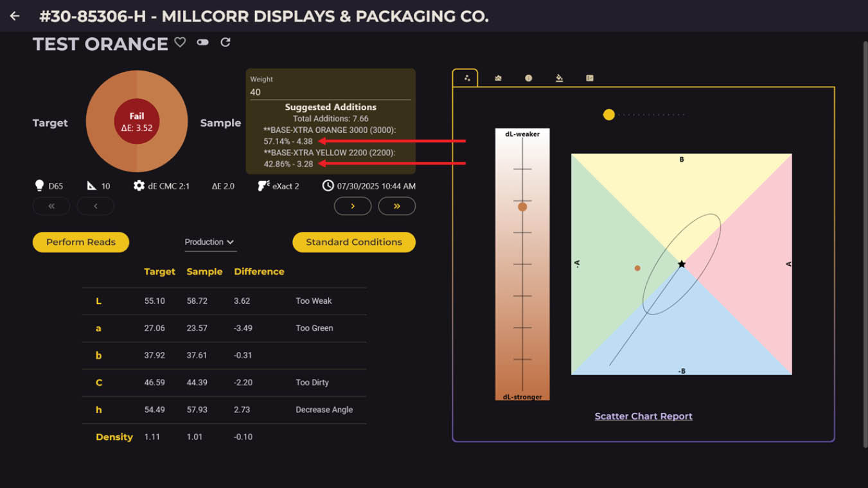The height and width of the screenshot is (488, 868).
Task: Click the Weight input field
Action: tap(330, 92)
